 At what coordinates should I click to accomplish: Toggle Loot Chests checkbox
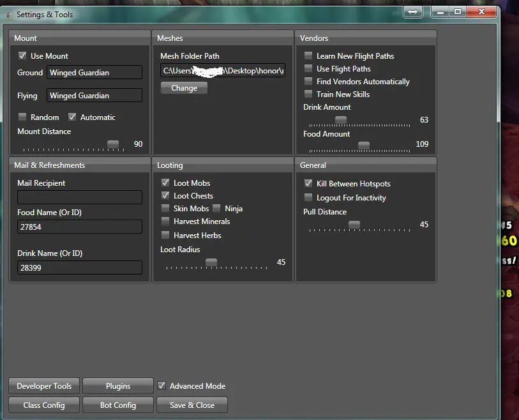(165, 196)
